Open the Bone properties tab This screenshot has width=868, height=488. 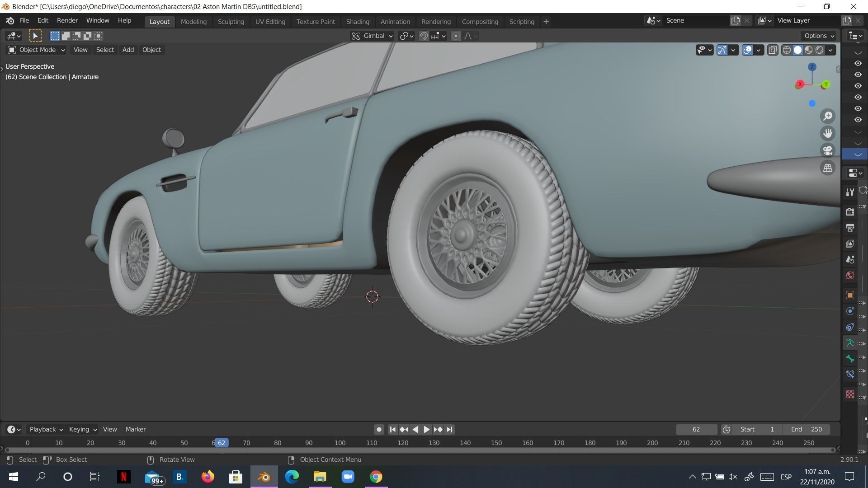[850, 358]
